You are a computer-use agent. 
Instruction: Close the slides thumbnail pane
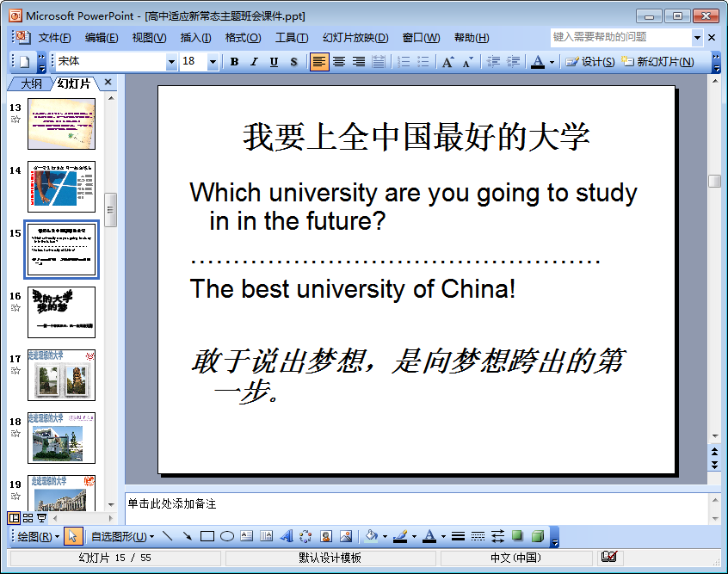click(x=108, y=83)
